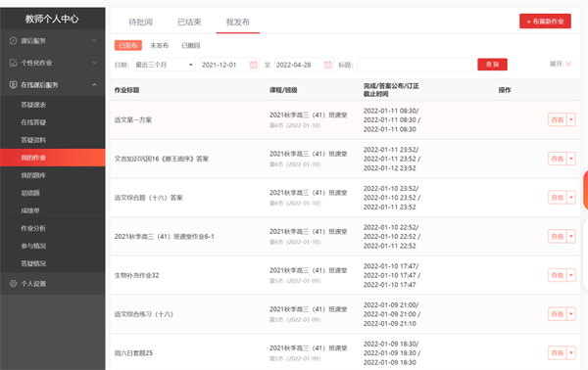Open dropdown arrow beside 查看 for 生物补充作业32
Viewport: 588px width, 370px height.
(x=571, y=275)
